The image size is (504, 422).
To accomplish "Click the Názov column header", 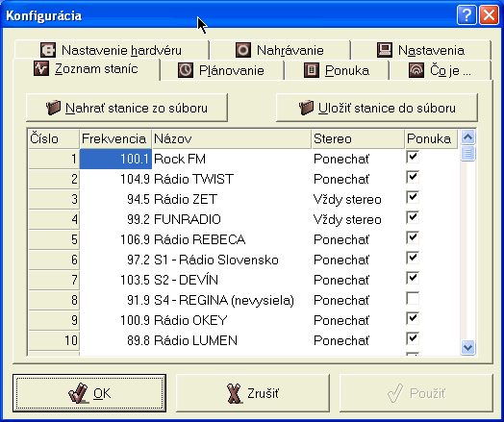I will click(x=232, y=139).
